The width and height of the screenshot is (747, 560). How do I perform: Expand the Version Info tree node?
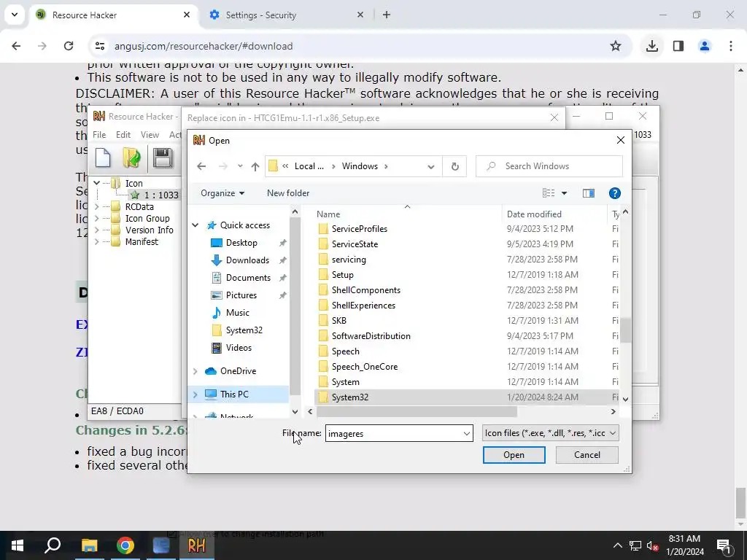click(97, 230)
